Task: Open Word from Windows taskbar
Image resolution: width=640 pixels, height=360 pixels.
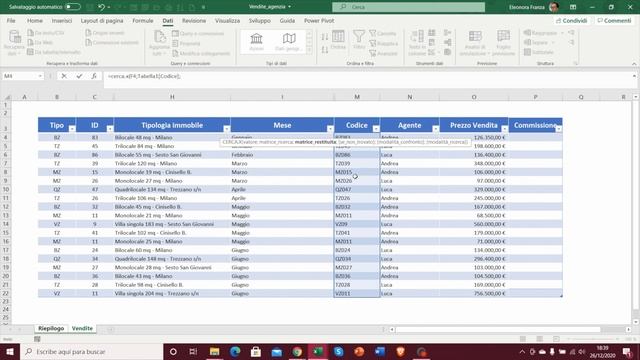Action: tap(380, 351)
